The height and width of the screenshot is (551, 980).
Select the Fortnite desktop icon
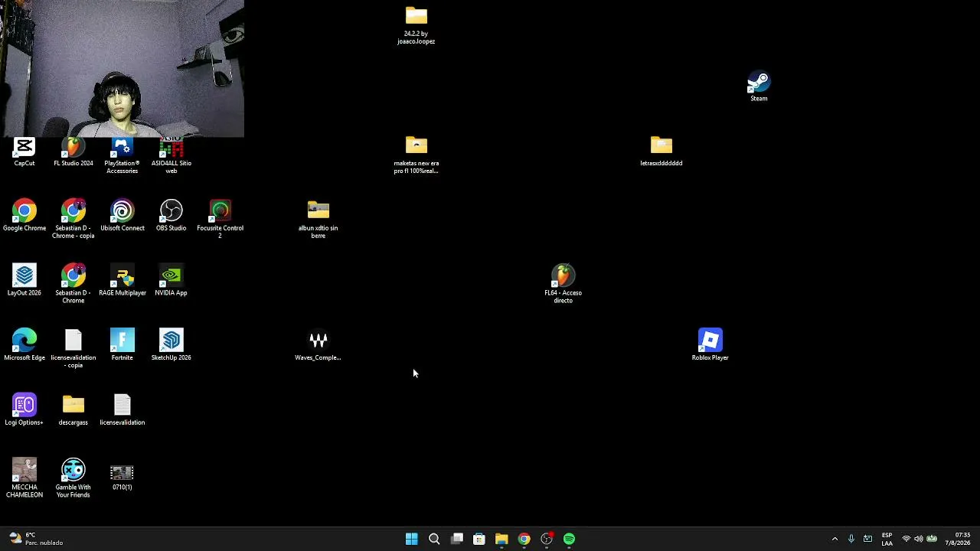point(122,346)
